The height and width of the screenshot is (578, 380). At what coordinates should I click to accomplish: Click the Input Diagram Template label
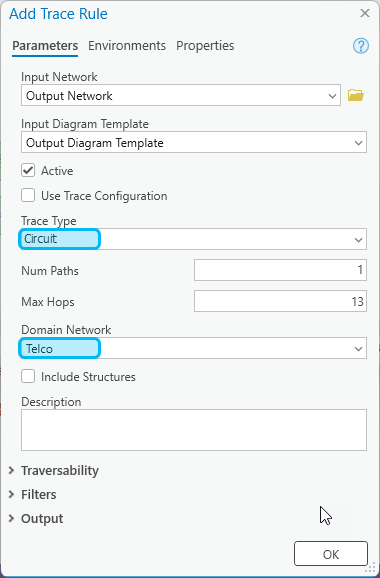pyautogui.click(x=85, y=124)
